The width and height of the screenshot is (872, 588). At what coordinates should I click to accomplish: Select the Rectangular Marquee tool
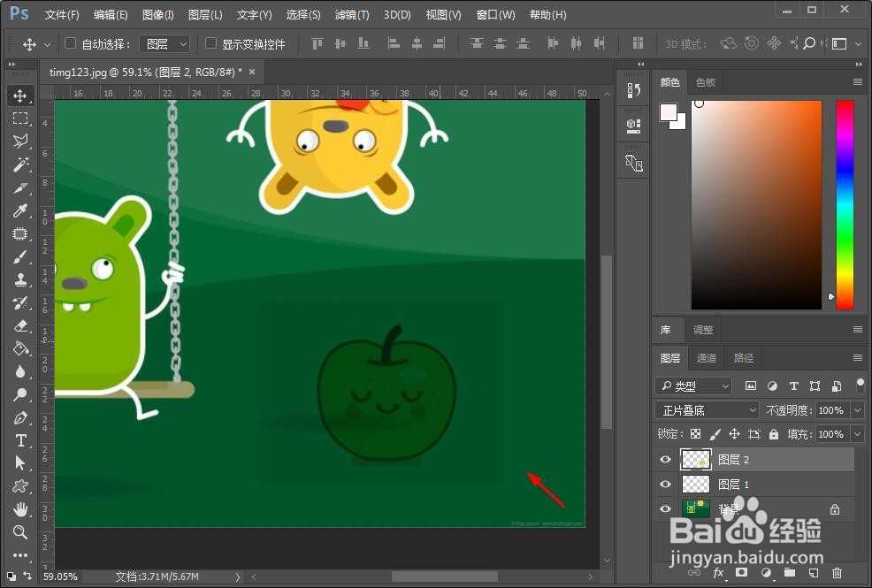pos(20,118)
